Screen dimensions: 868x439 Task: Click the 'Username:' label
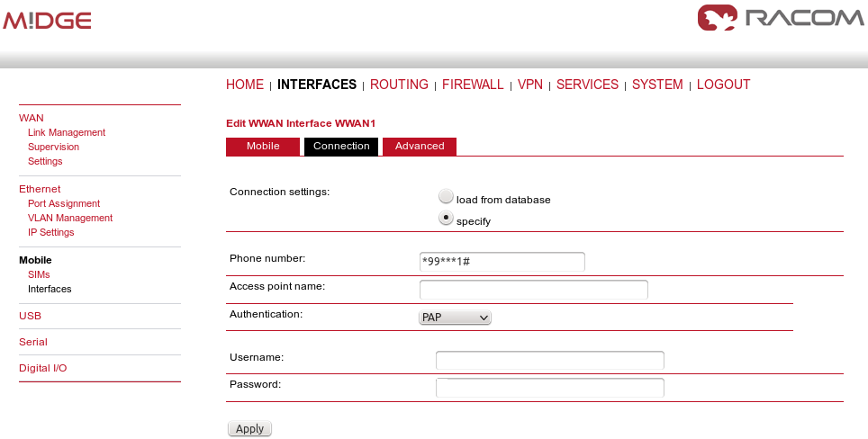coord(257,357)
